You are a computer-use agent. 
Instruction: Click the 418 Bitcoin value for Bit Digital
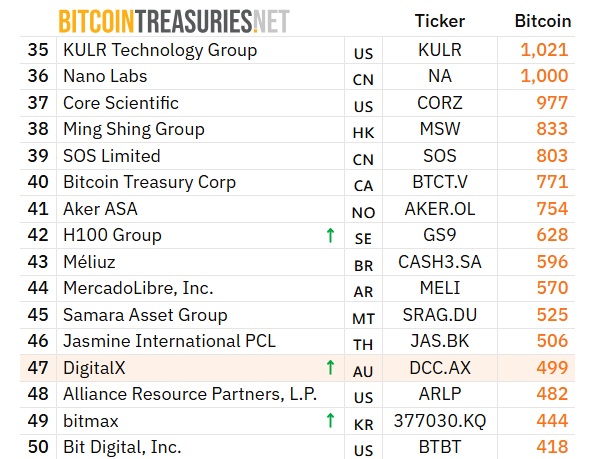552,447
